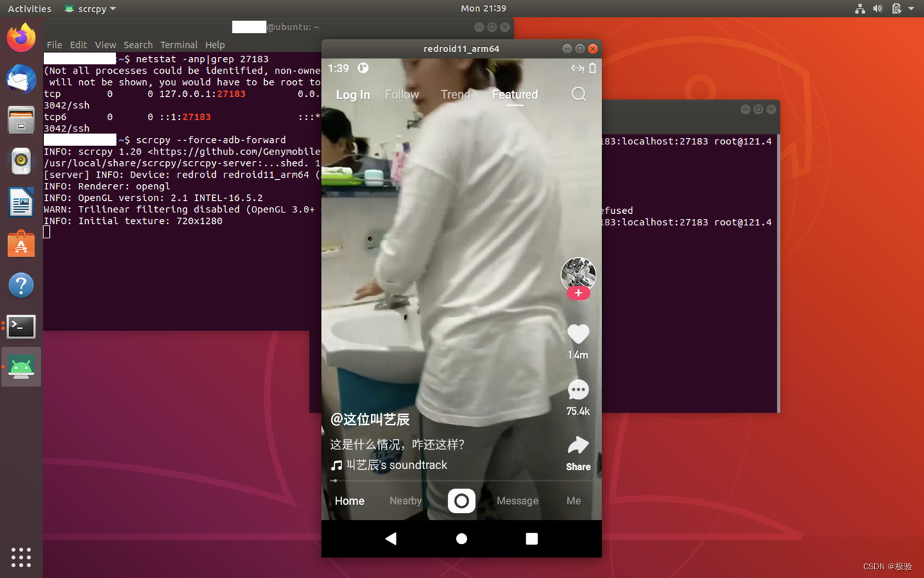
Task: Open the File menu in terminal
Action: (x=54, y=45)
